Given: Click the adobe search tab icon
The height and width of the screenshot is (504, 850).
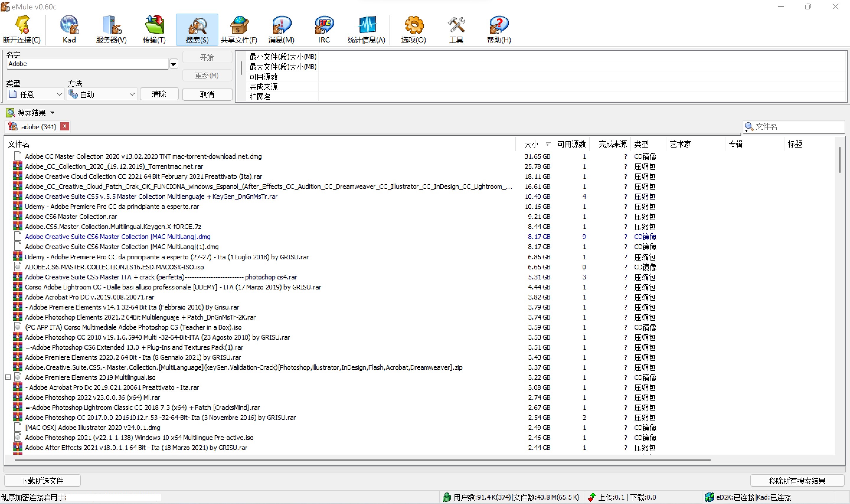Looking at the screenshot, I should pos(13,126).
